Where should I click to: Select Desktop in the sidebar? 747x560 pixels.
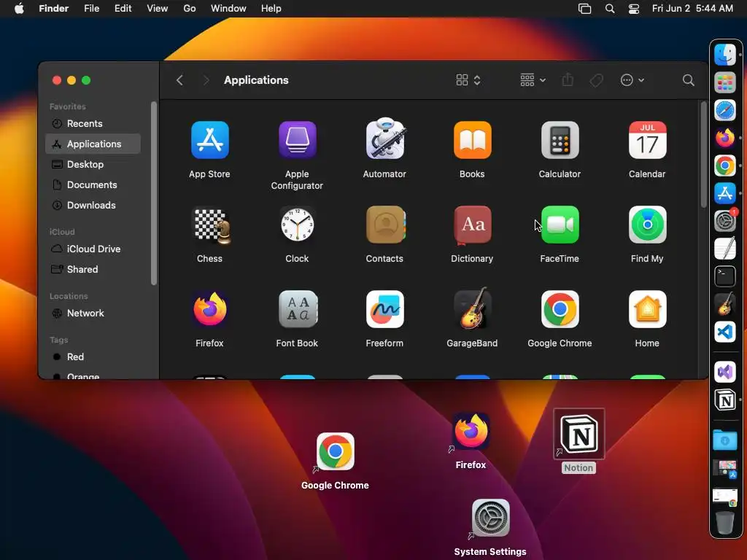tap(93, 164)
